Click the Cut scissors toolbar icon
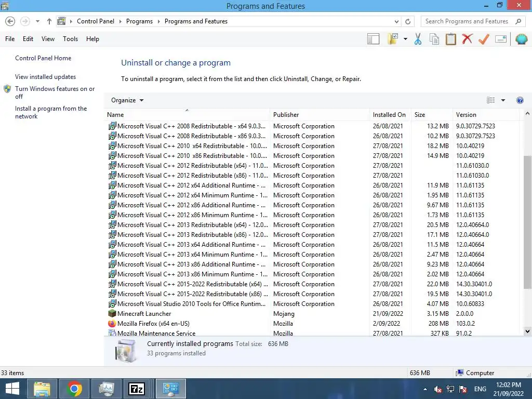The height and width of the screenshot is (399, 532). click(418, 39)
